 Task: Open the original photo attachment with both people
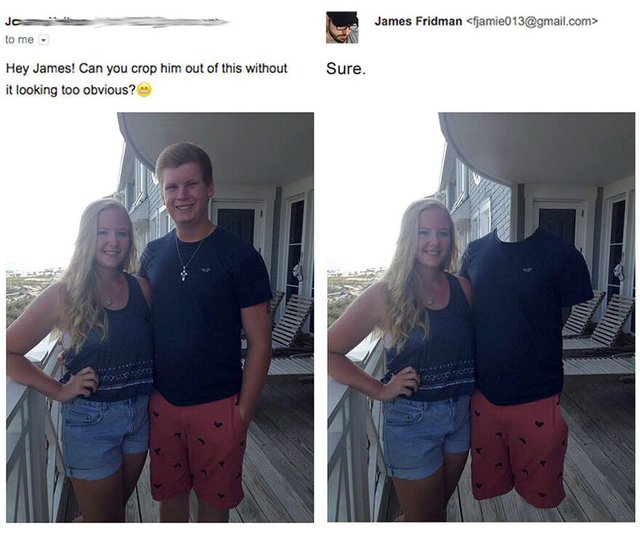pyautogui.click(x=160, y=317)
